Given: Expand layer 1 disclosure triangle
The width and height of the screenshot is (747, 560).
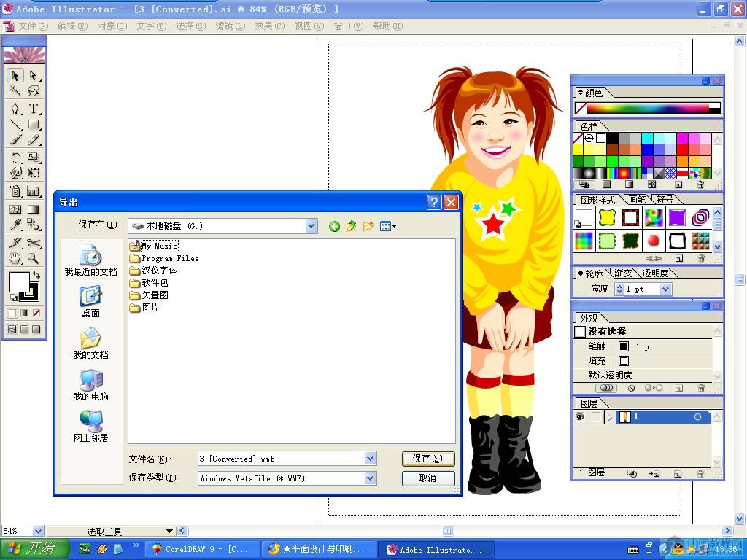Looking at the screenshot, I should (610, 417).
